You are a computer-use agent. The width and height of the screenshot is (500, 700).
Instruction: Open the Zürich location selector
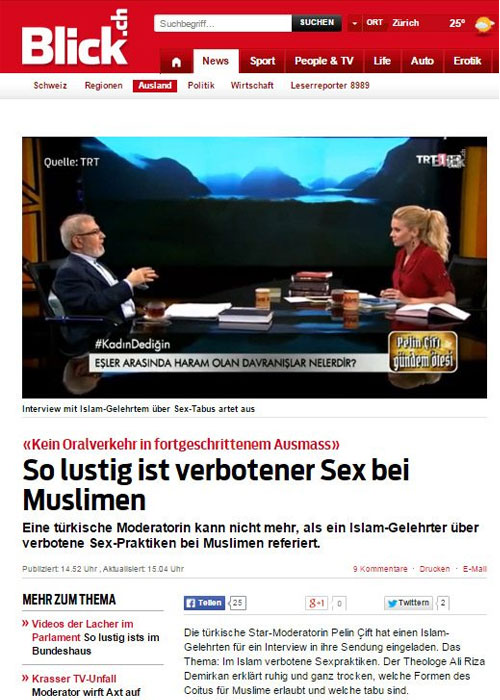(x=405, y=23)
